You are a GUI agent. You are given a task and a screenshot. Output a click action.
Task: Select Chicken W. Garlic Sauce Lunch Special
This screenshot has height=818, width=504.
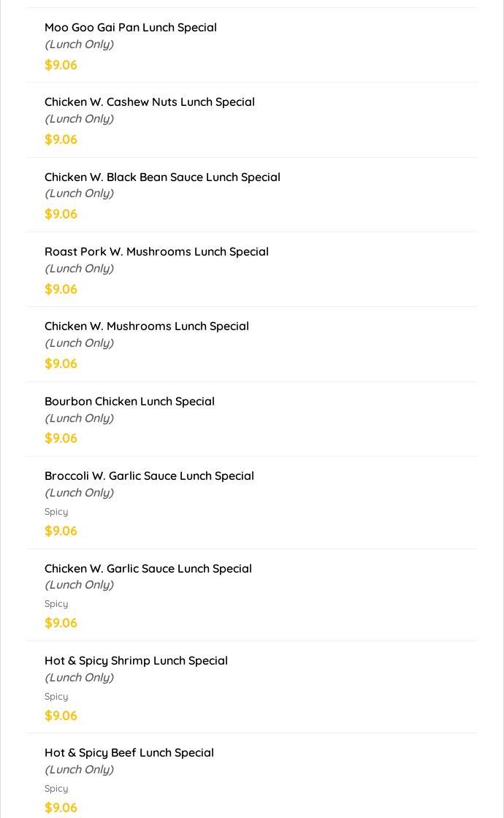click(x=252, y=595)
